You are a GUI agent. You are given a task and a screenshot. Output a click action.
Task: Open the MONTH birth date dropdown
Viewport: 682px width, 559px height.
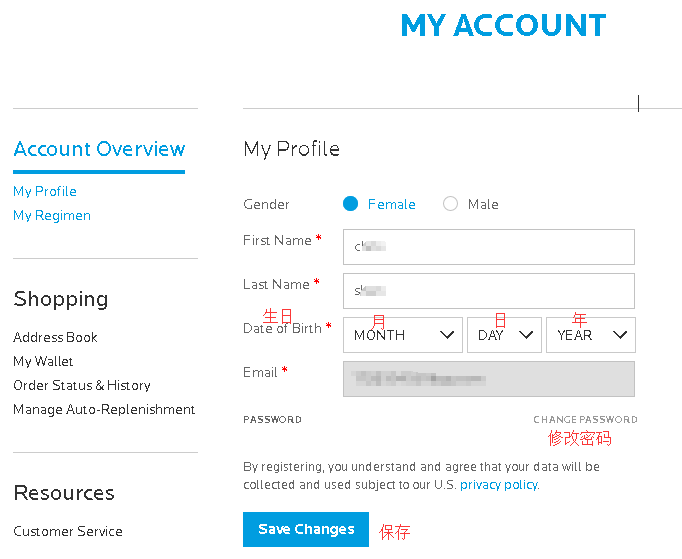[x=402, y=335]
